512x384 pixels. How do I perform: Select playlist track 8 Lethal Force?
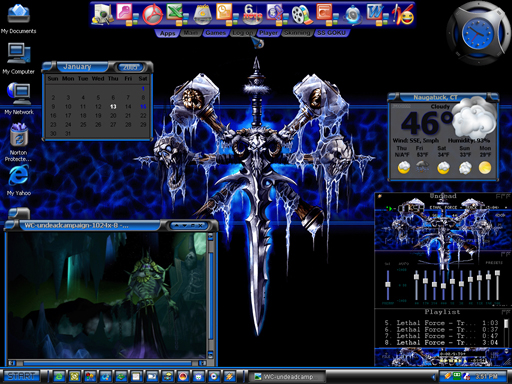(x=441, y=342)
